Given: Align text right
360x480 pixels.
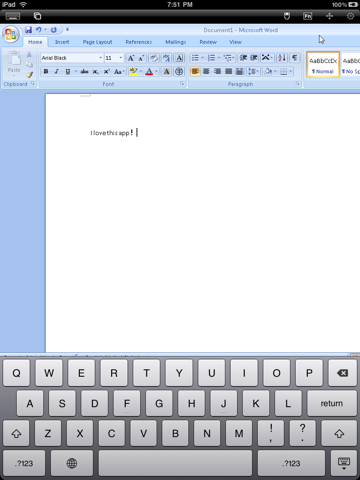Looking at the screenshot, I should pyautogui.click(x=217, y=71).
